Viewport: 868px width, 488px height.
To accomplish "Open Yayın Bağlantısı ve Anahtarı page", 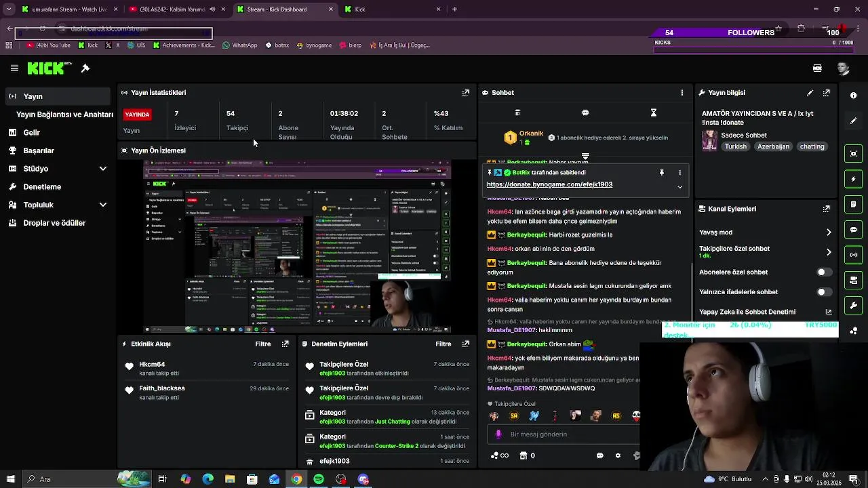I will [64, 115].
